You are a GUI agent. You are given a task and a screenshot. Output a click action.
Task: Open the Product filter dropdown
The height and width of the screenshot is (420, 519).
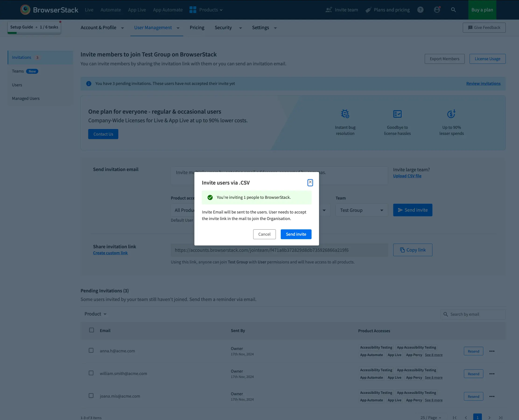pyautogui.click(x=95, y=314)
